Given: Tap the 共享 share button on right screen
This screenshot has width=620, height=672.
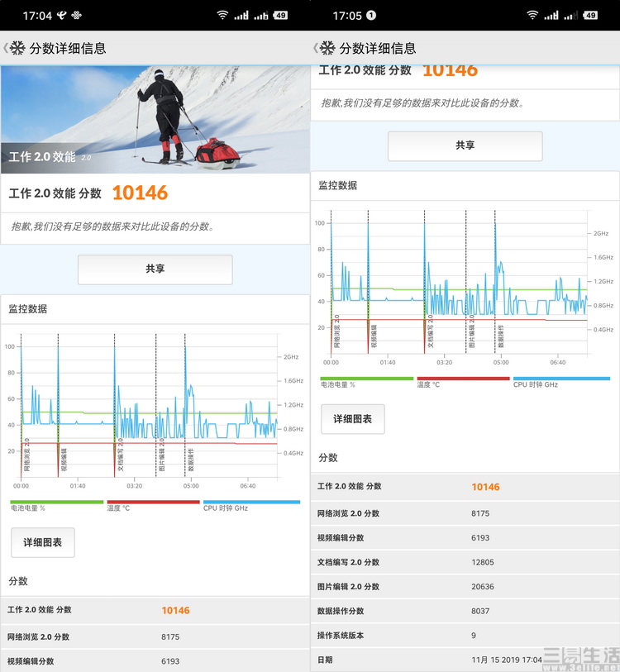Looking at the screenshot, I should click(x=465, y=145).
